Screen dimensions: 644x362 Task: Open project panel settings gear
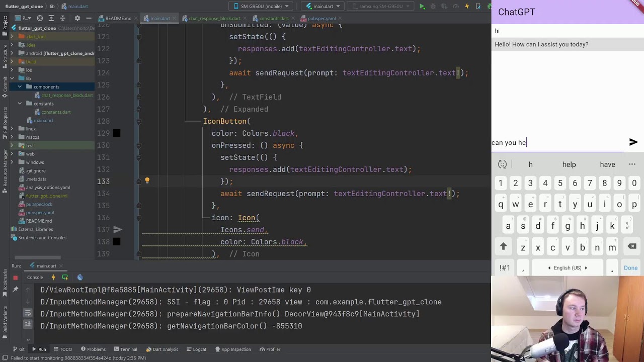(77, 18)
